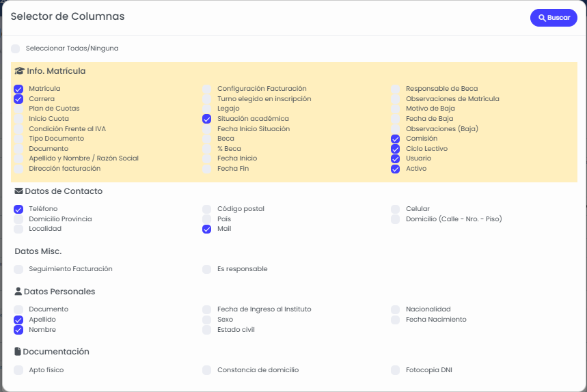Check Fecha de Baja option
The width and height of the screenshot is (587, 392).
click(396, 119)
